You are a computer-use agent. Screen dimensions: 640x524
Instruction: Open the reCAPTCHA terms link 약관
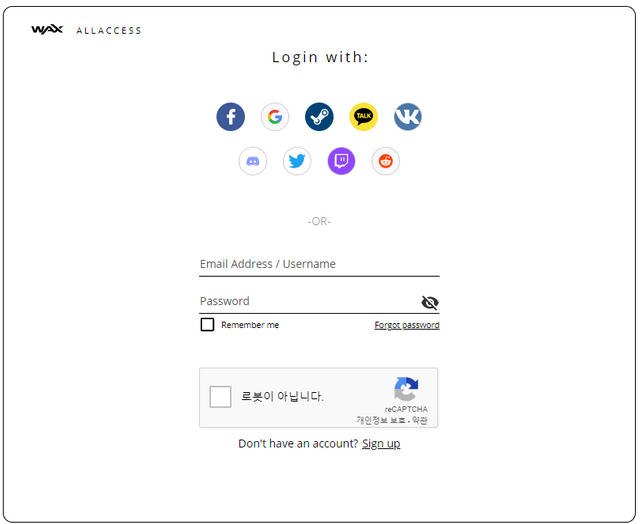(420, 420)
